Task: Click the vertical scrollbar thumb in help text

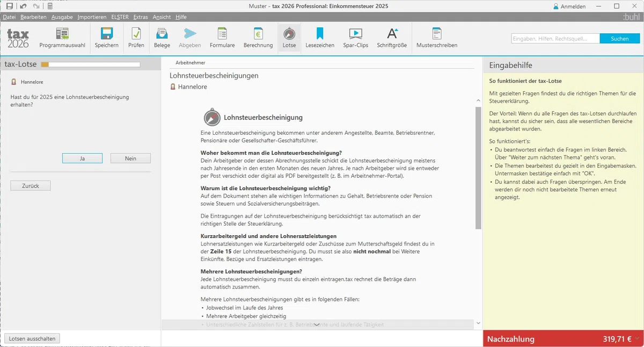Action: click(x=478, y=168)
